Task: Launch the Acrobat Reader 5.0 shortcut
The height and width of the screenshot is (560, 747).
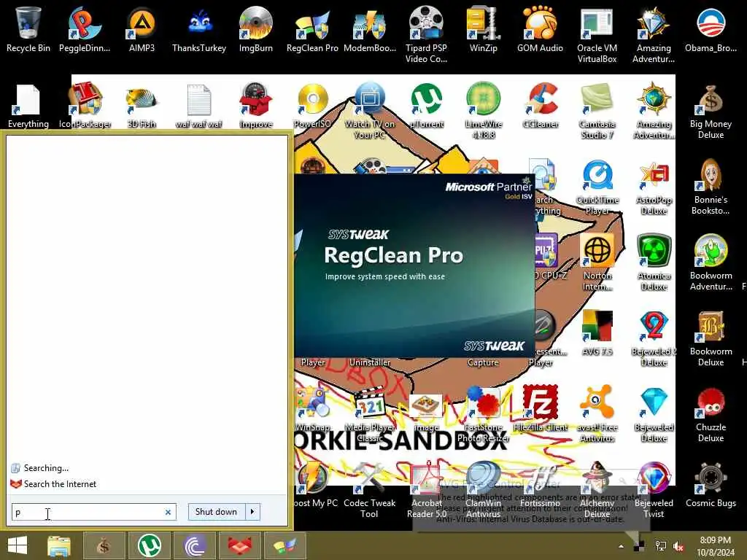Action: click(426, 489)
